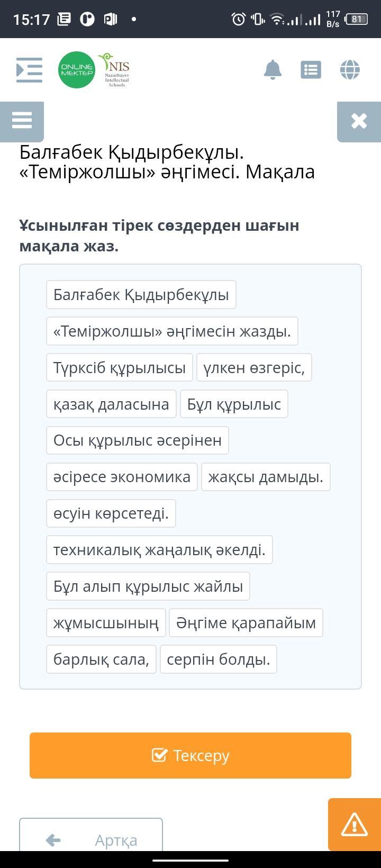Screen dimensions: 381x868
Task: Go back with the Артқа button
Action: tap(91, 839)
